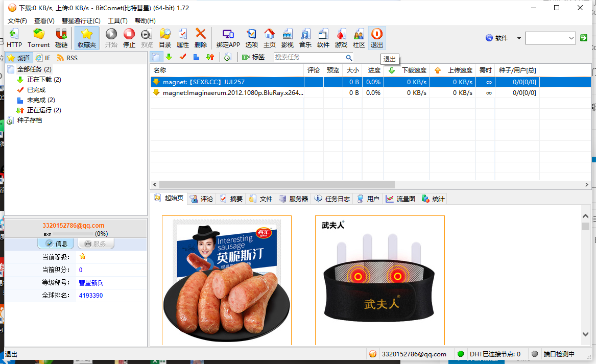This screenshot has width=596, height=364.
Task: Show task 属性 properties
Action: tap(182, 38)
